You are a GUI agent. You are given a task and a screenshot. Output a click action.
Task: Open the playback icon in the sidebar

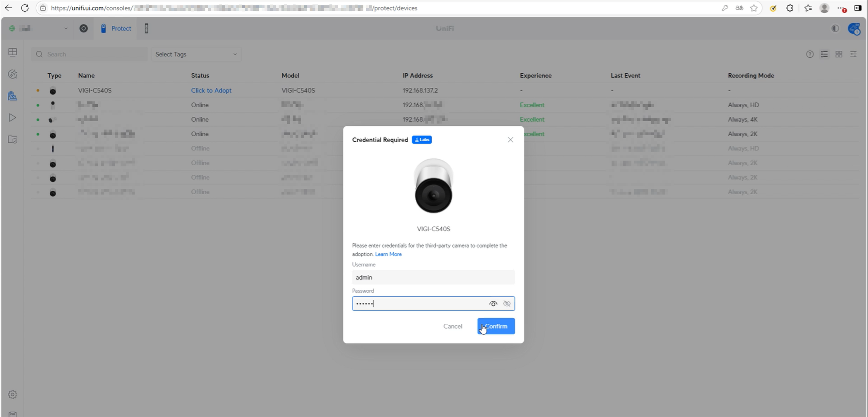pos(12,118)
